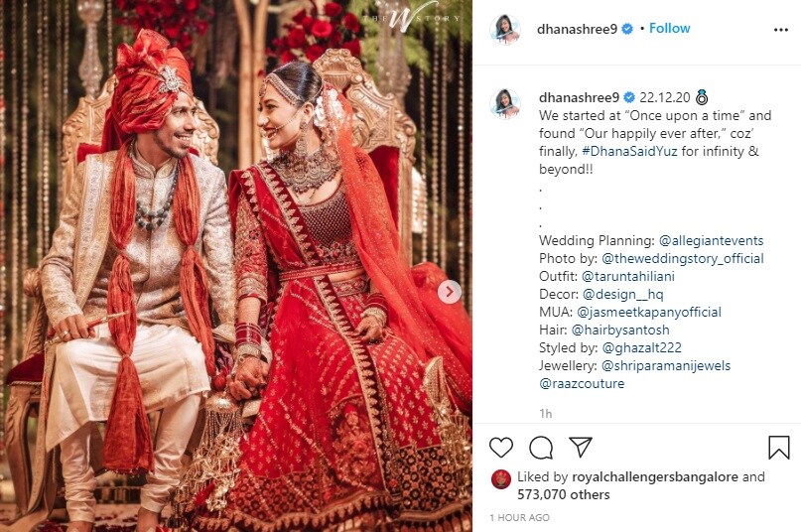Open royalchallengersbangalore from liked-by text

point(655,476)
